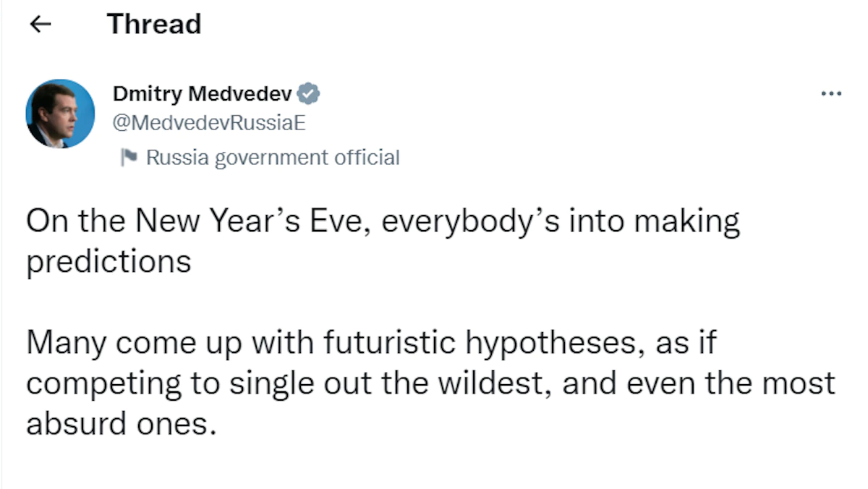Click the word 'predictions' in the tweet
Image resolution: width=868 pixels, height=489 pixels.
[x=109, y=260]
